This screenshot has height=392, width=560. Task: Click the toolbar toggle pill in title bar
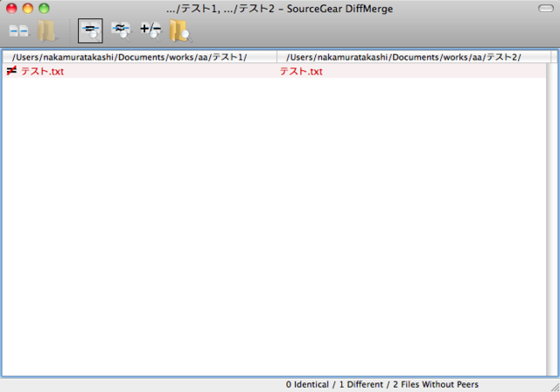(546, 9)
